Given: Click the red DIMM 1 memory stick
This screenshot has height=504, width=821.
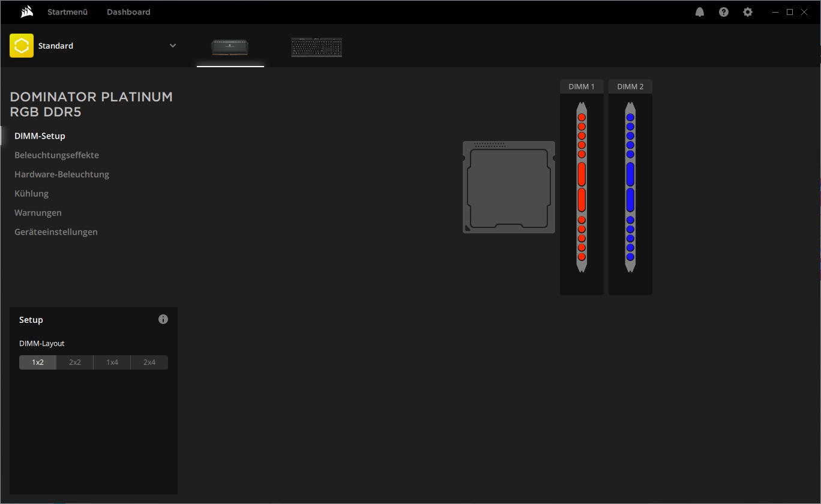Looking at the screenshot, I should (582, 187).
